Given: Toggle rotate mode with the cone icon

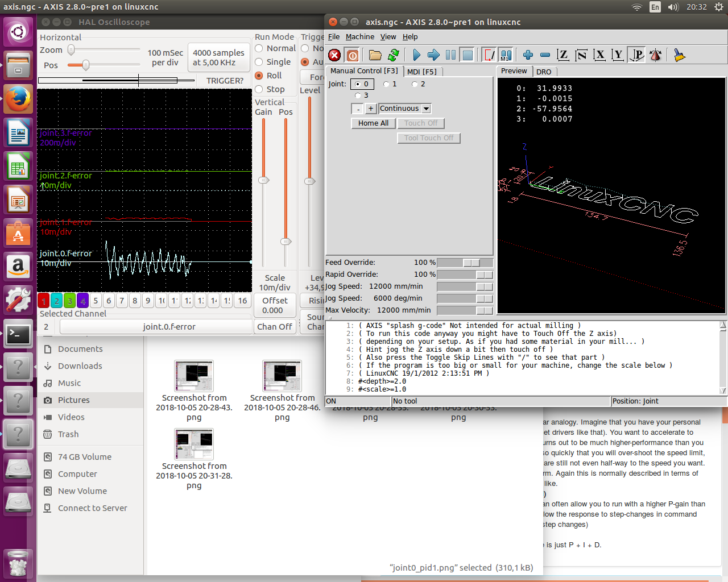Looking at the screenshot, I should coord(656,55).
